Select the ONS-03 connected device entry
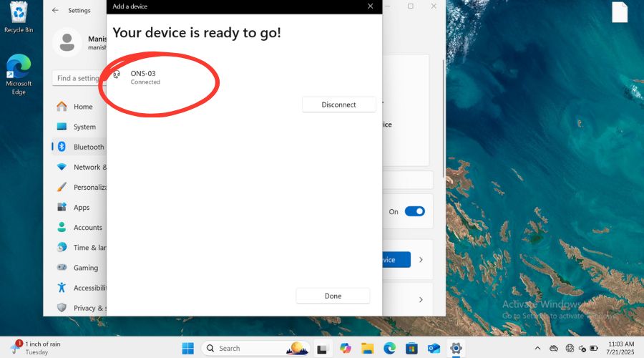This screenshot has height=358, width=644. coord(145,77)
